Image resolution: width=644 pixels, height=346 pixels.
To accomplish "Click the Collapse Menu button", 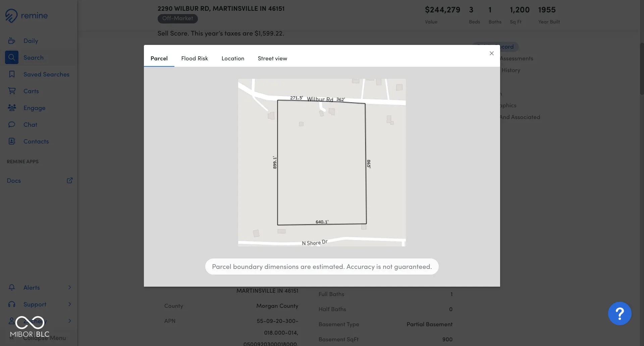I will (x=44, y=338).
